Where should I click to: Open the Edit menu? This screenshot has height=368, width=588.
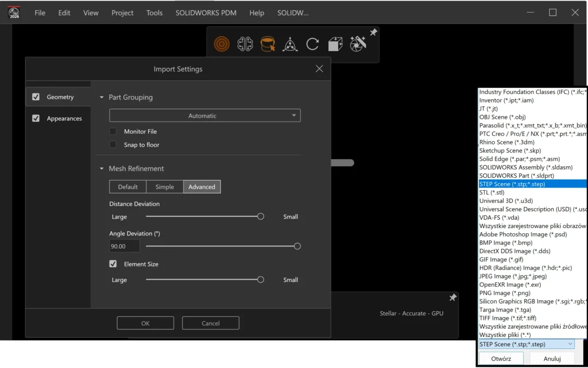tap(64, 13)
